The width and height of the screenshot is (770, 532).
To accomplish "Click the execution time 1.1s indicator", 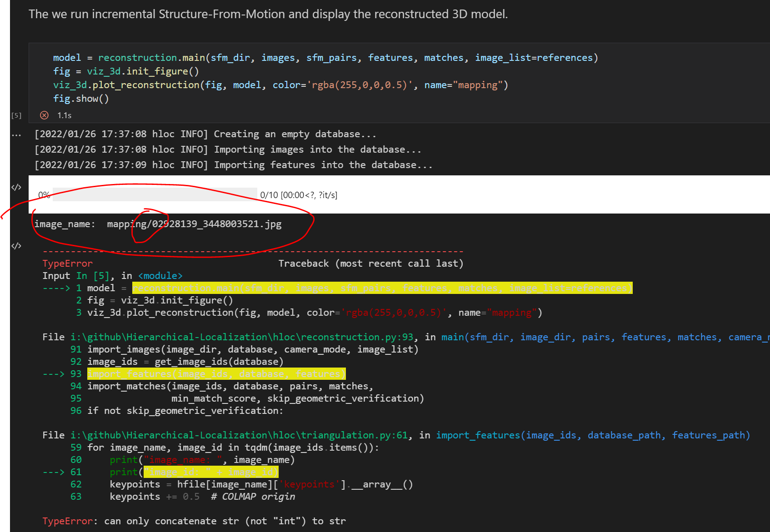I will click(65, 115).
